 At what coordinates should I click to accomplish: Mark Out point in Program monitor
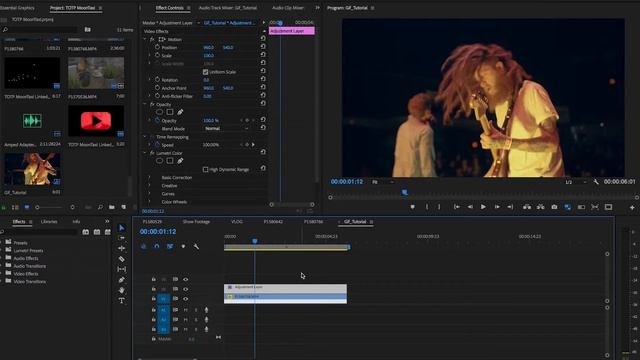(439, 207)
